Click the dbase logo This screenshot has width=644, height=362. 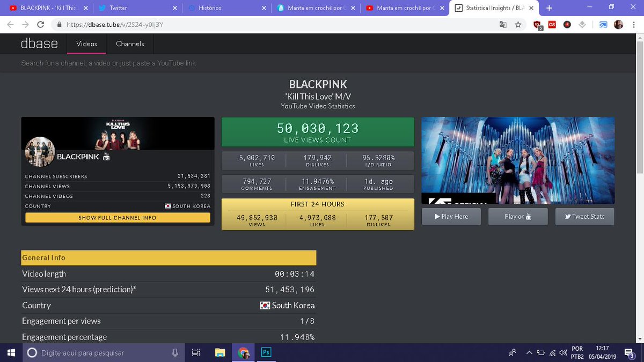(x=39, y=44)
